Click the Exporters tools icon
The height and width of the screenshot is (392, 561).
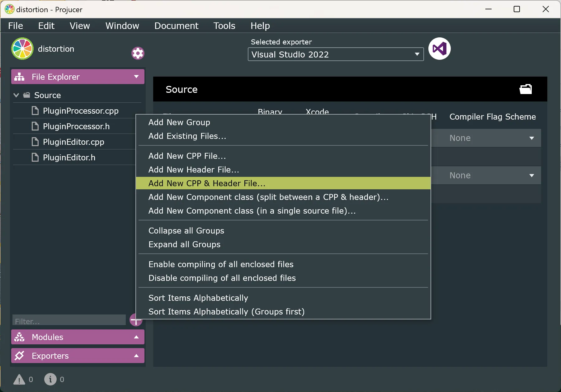click(x=19, y=356)
